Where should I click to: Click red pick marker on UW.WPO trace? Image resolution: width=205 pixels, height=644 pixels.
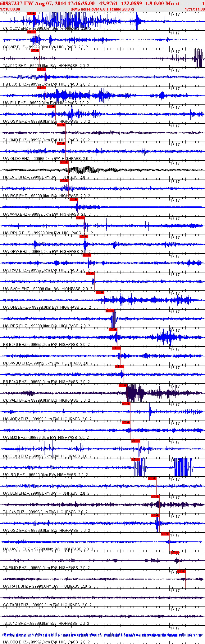coord(74,199)
